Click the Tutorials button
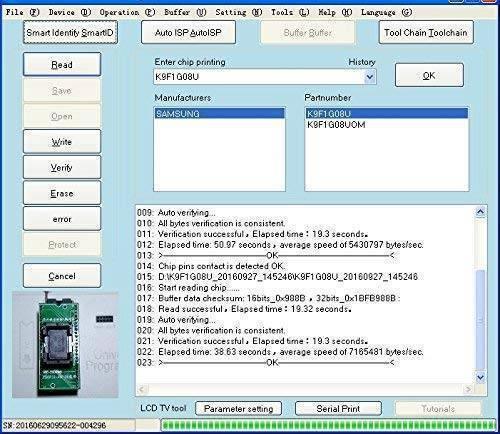The image size is (500, 434). pyautogui.click(x=438, y=409)
